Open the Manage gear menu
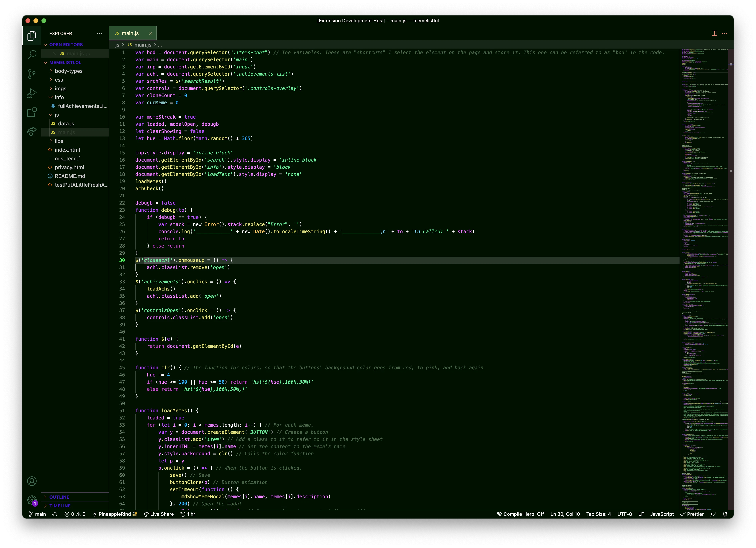This screenshot has width=756, height=548. 32,500
